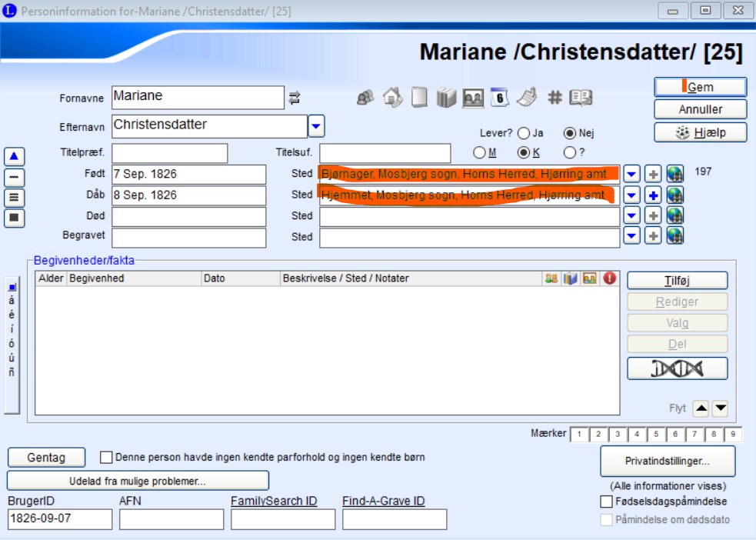Click the globe icon on the Født row

675,174
